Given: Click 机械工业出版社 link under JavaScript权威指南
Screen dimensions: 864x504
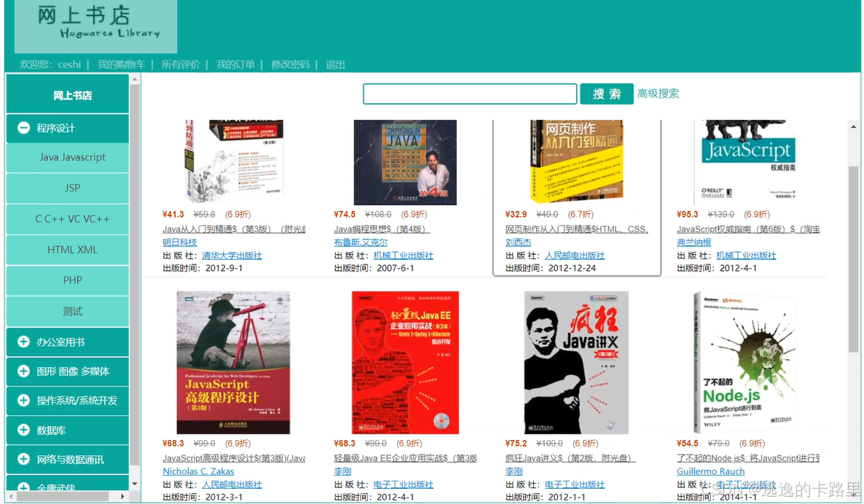Looking at the screenshot, I should tap(746, 256).
